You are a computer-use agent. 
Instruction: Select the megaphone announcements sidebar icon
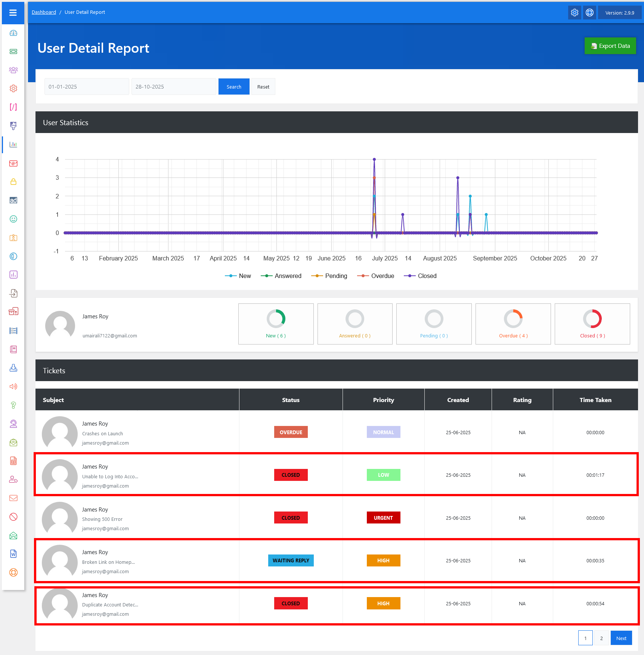[13, 386]
